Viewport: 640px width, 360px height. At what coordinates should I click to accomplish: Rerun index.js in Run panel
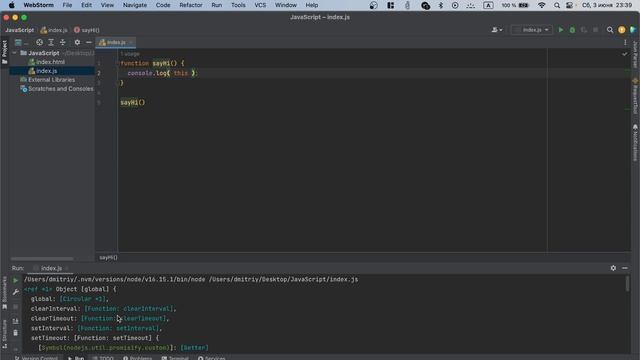16,280
